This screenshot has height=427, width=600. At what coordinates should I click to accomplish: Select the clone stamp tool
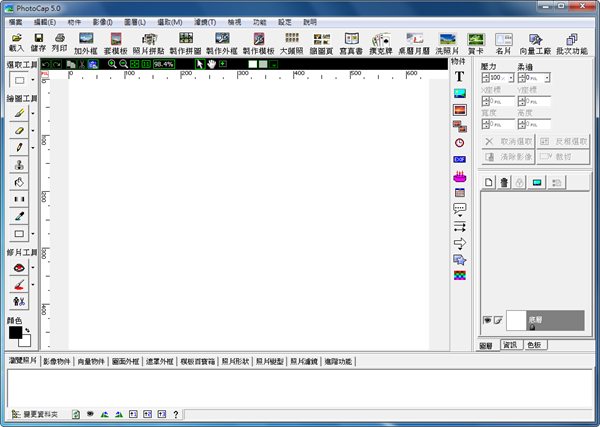coord(19,165)
